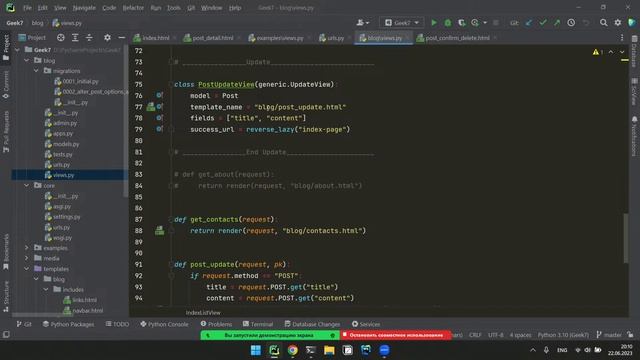The image size is (640, 360).
Task: Open the profiler run icon
Action: point(475,23)
